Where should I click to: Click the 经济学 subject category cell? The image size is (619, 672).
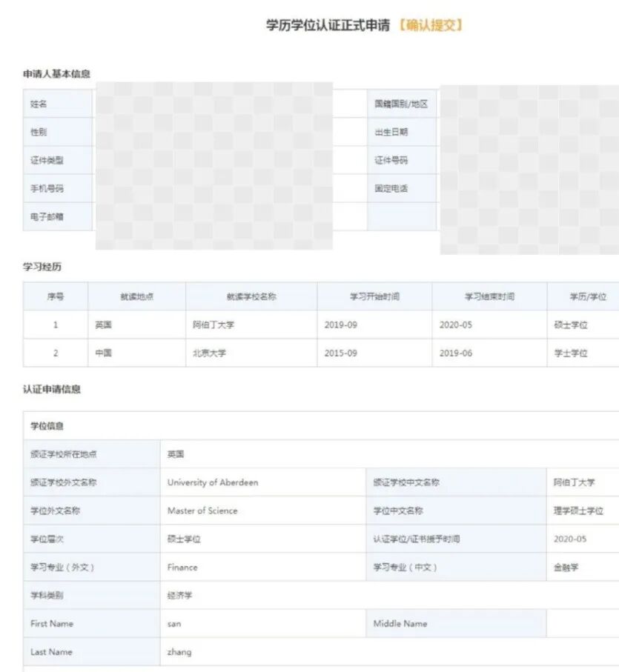[179, 596]
